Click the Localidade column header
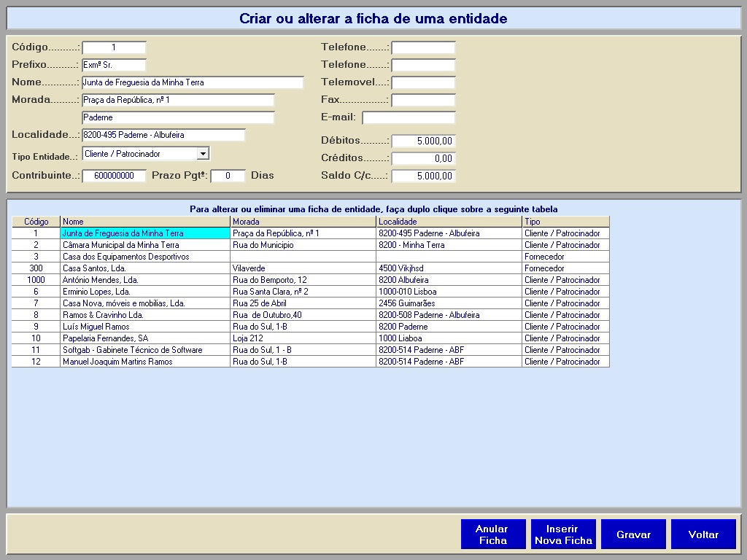This screenshot has width=747, height=560. click(449, 222)
